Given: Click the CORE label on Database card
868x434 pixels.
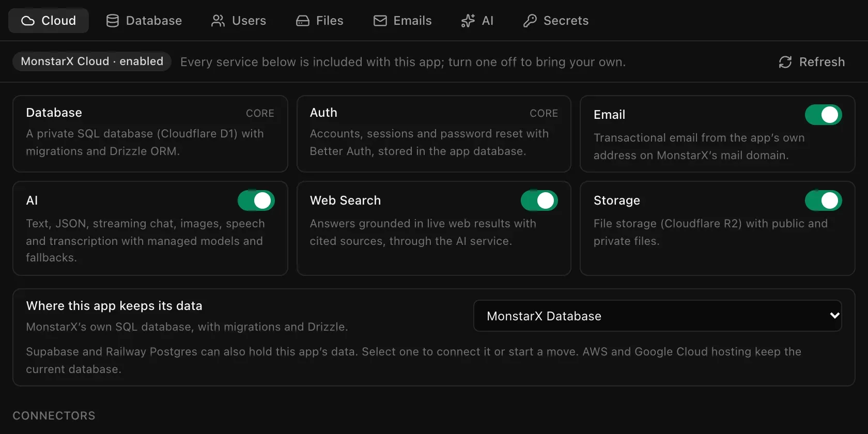Looking at the screenshot, I should [260, 113].
